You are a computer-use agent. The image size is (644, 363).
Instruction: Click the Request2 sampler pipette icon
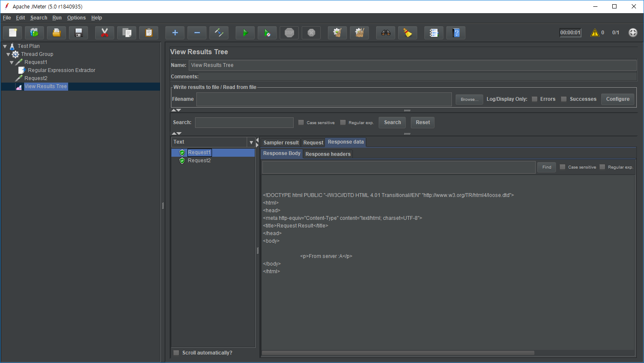(19, 78)
